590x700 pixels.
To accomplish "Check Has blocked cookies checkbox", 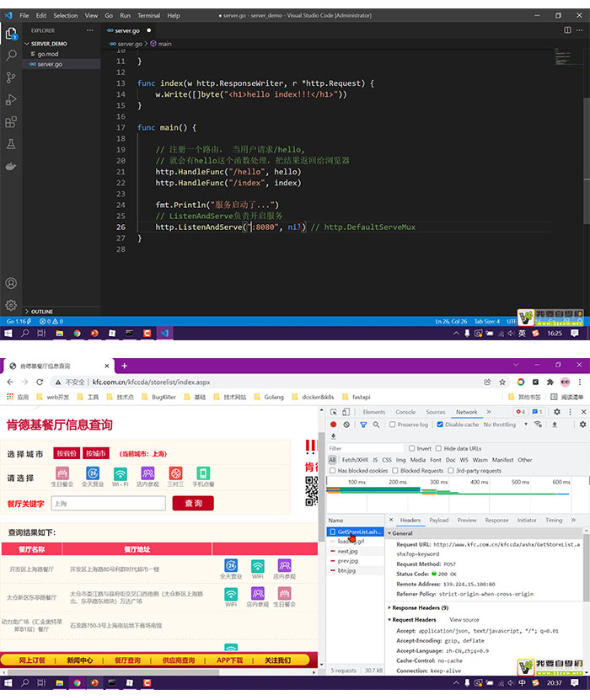I will point(332,471).
